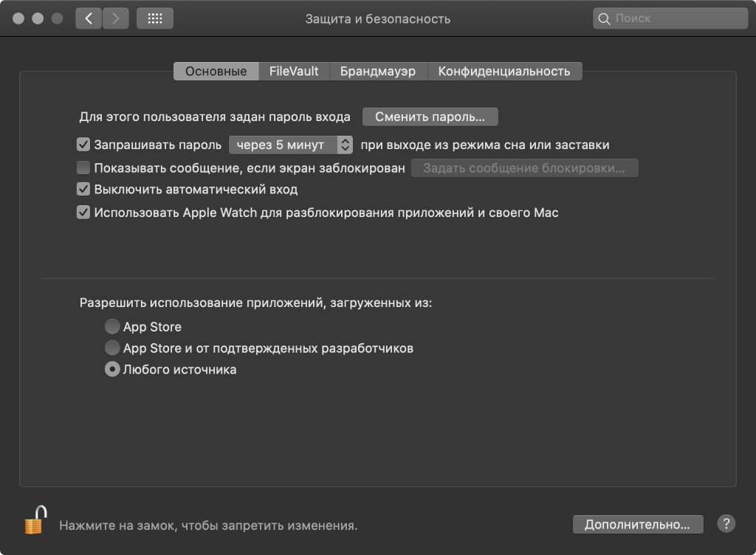Open the через 5 минут dropdown
This screenshot has height=555, width=756.
click(291, 145)
